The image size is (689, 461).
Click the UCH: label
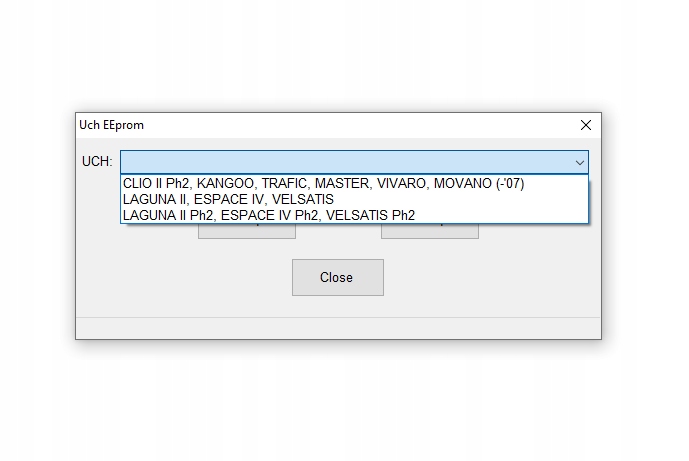pos(97,161)
